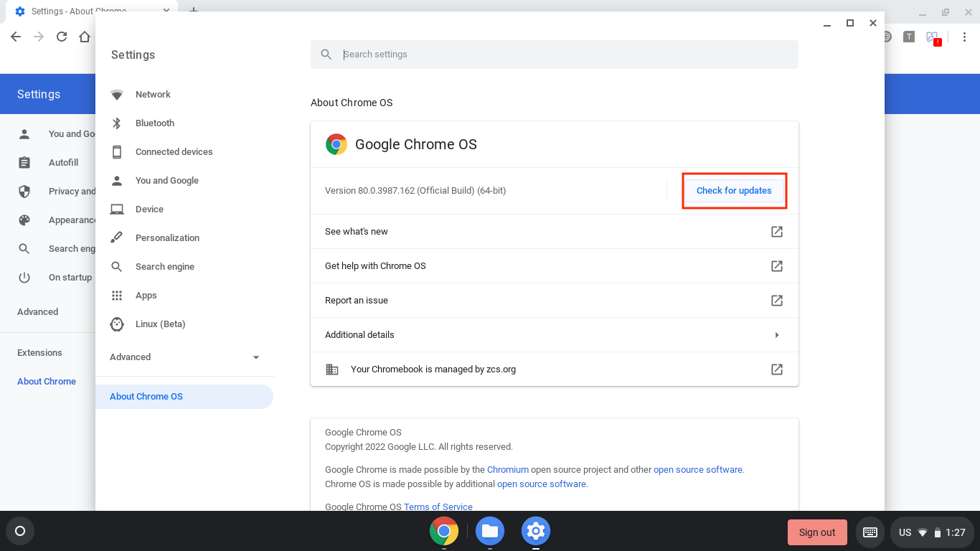Go to You and Google in OS Settings window
This screenshot has height=551, width=980.
167,181
